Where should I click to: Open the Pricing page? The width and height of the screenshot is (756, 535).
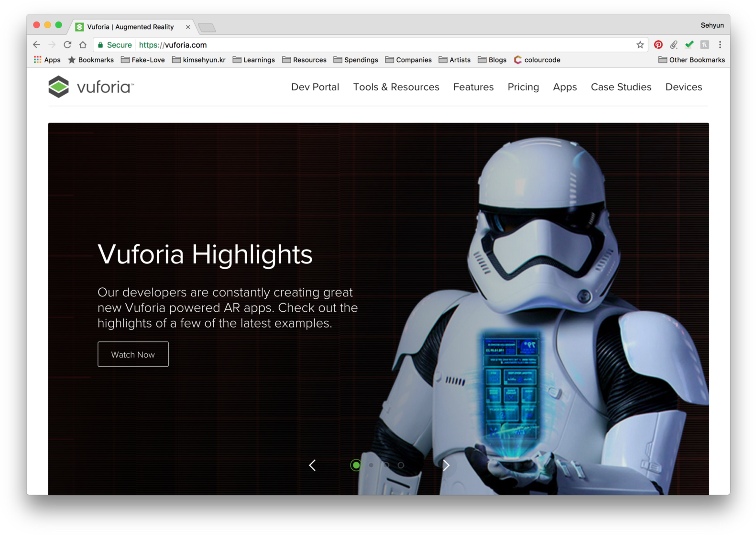[x=523, y=87]
